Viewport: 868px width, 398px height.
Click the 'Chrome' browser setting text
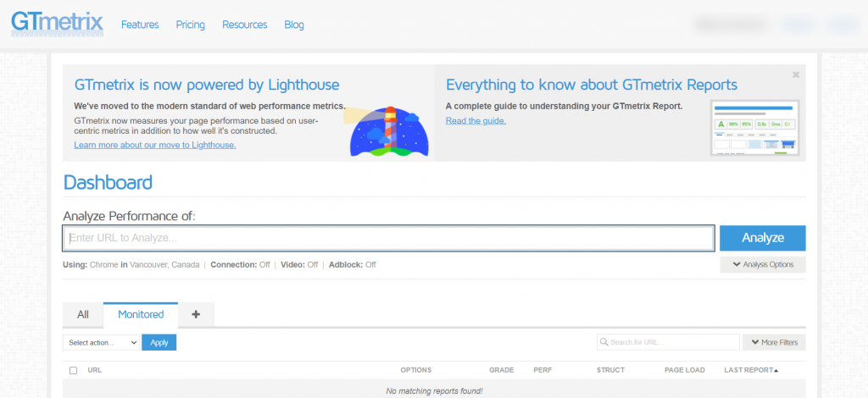[104, 265]
